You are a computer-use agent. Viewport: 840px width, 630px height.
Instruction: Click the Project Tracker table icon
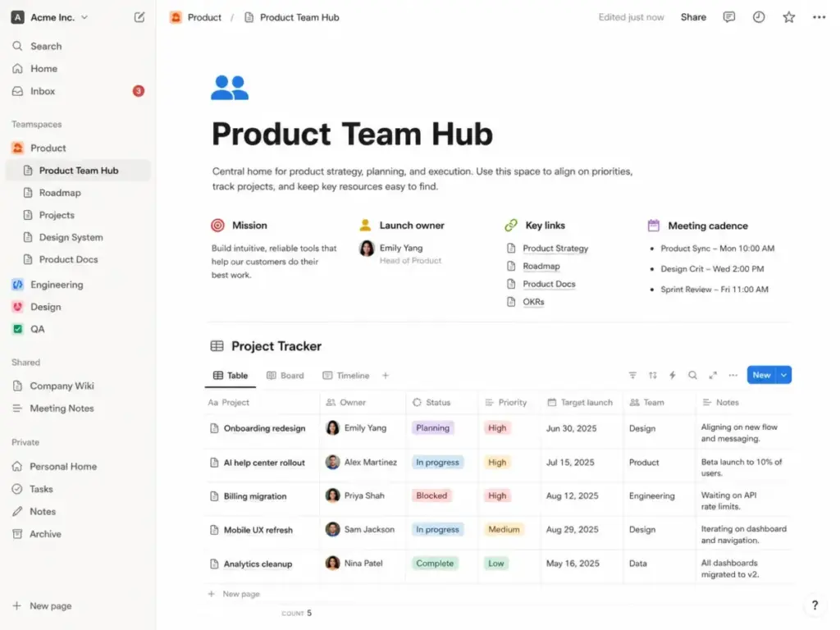(x=217, y=346)
